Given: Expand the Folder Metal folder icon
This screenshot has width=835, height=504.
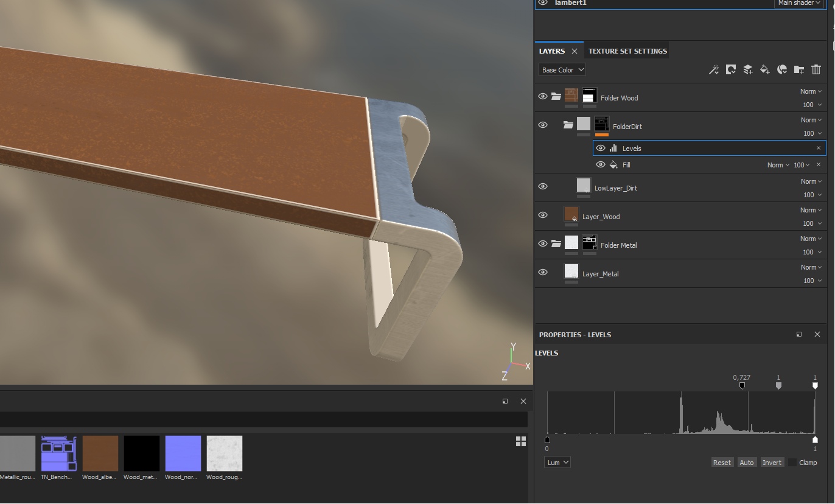Looking at the screenshot, I should tap(556, 243).
